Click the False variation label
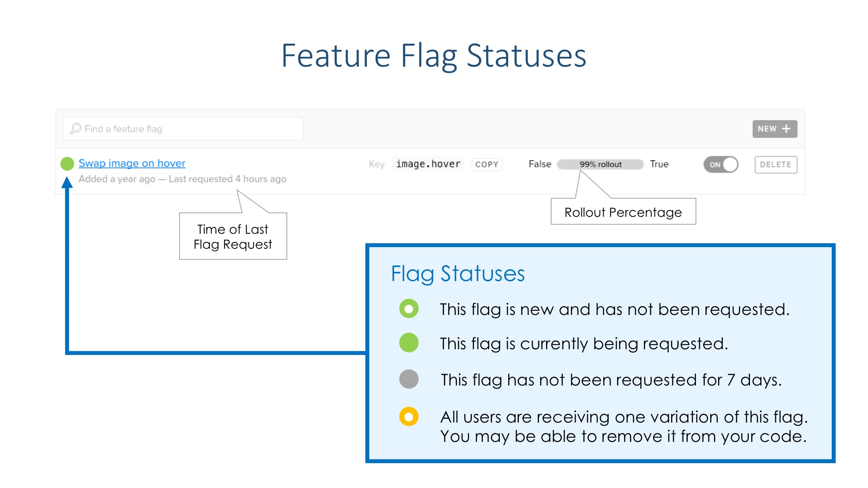The height and width of the screenshot is (488, 868). [540, 164]
